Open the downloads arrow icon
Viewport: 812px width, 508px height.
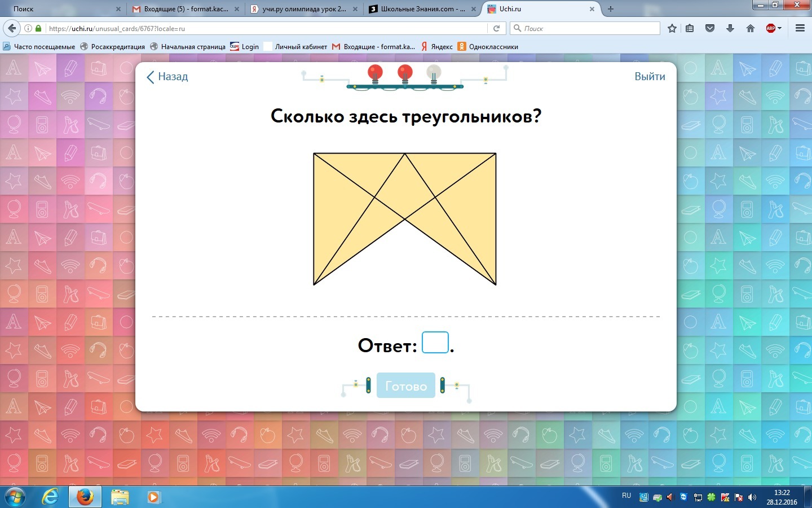(x=730, y=28)
